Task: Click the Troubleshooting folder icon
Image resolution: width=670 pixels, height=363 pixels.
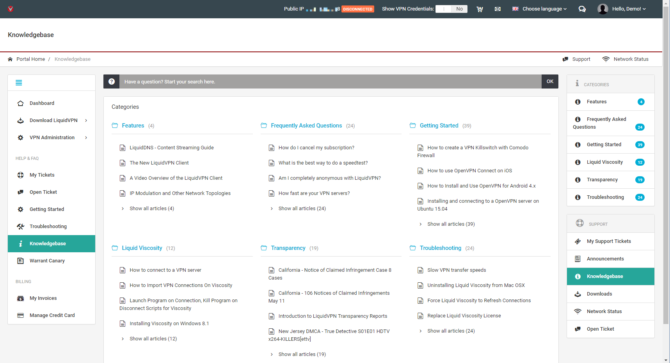Action: pyautogui.click(x=412, y=248)
